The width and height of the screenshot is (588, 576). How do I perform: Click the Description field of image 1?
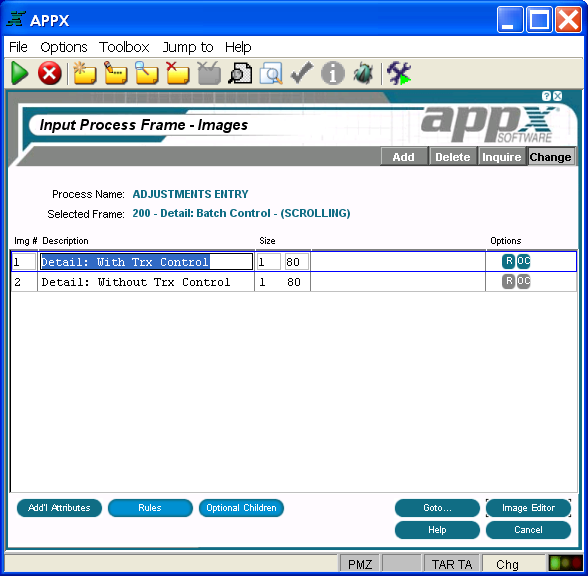tap(146, 261)
